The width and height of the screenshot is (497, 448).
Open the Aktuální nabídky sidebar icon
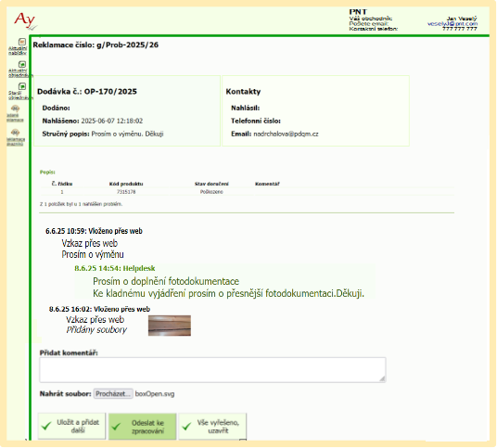click(22, 42)
